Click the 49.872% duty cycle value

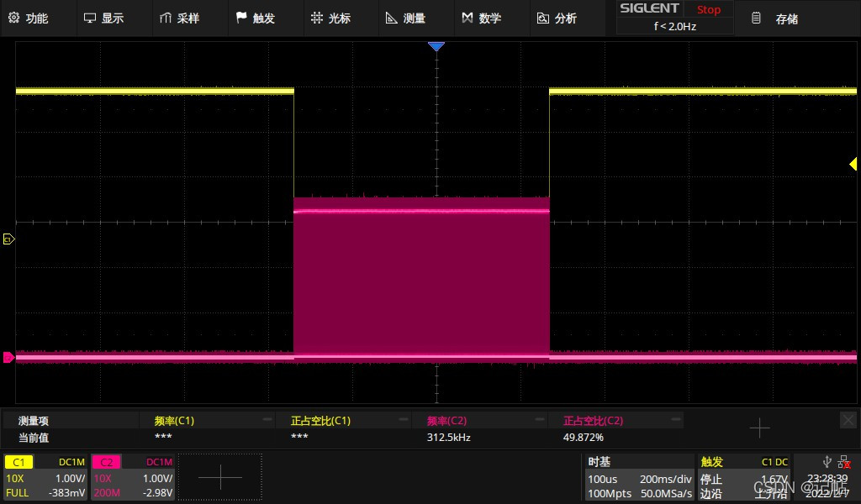pyautogui.click(x=584, y=437)
